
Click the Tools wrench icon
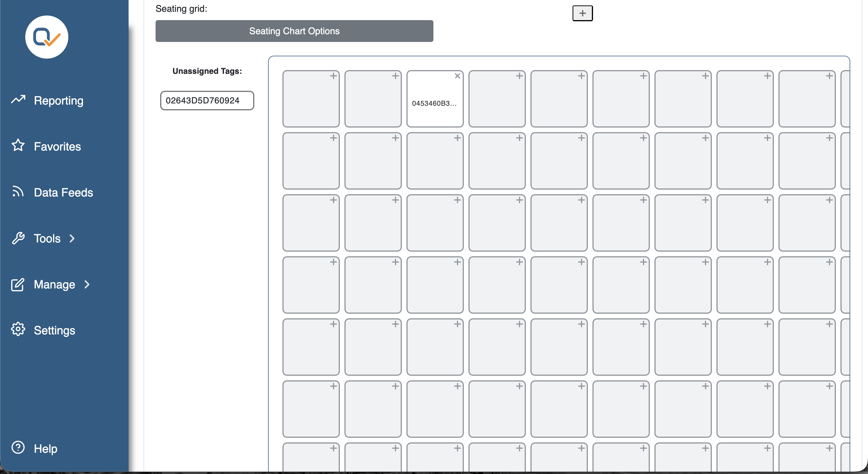click(18, 238)
